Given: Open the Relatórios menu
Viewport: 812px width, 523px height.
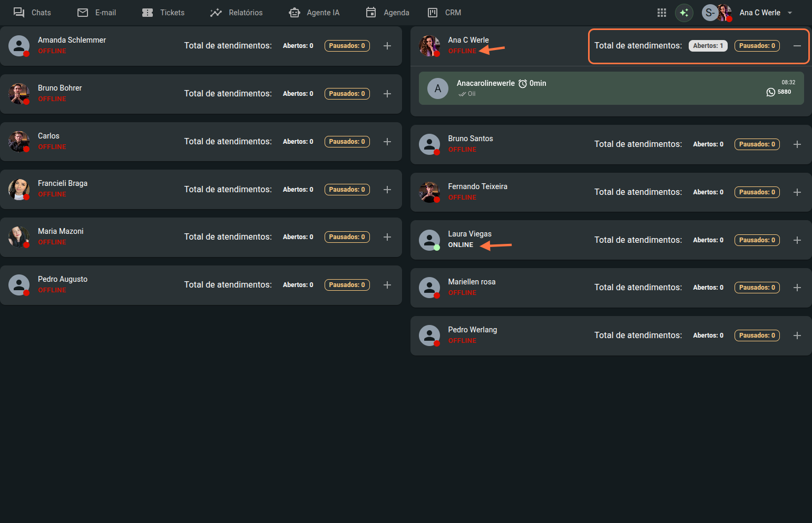Looking at the screenshot, I should click(236, 13).
